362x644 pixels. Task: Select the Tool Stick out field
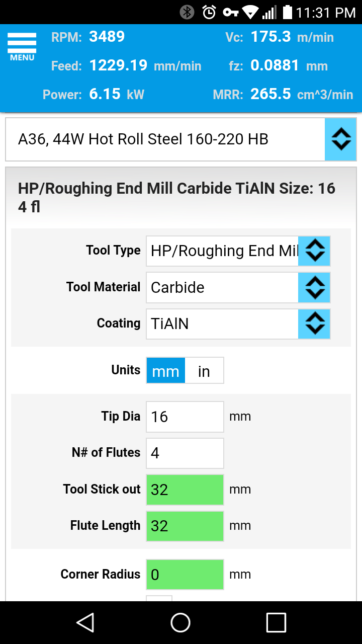click(x=185, y=490)
